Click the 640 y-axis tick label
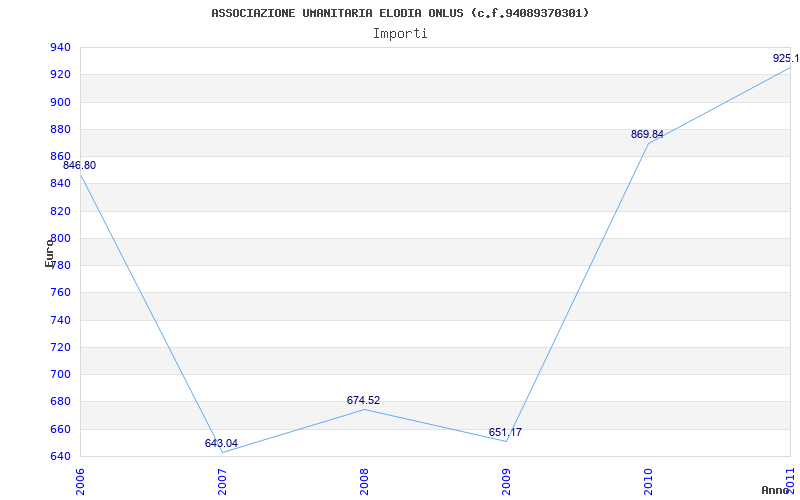Screen dimensions: 800x500 point(60,456)
